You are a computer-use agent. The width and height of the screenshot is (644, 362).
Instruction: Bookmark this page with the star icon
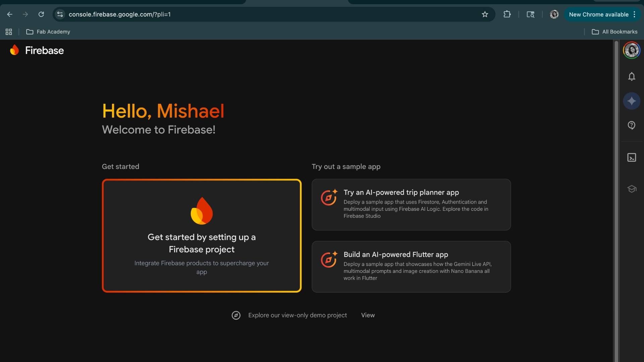click(x=485, y=14)
